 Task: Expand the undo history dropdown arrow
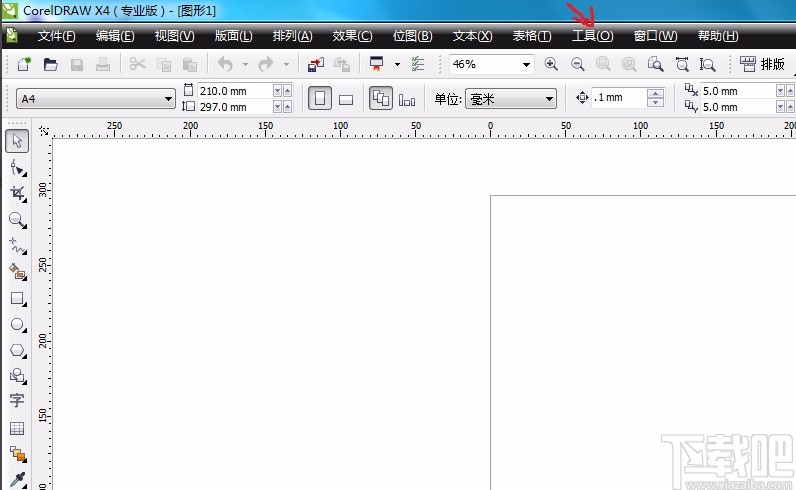pyautogui.click(x=245, y=64)
